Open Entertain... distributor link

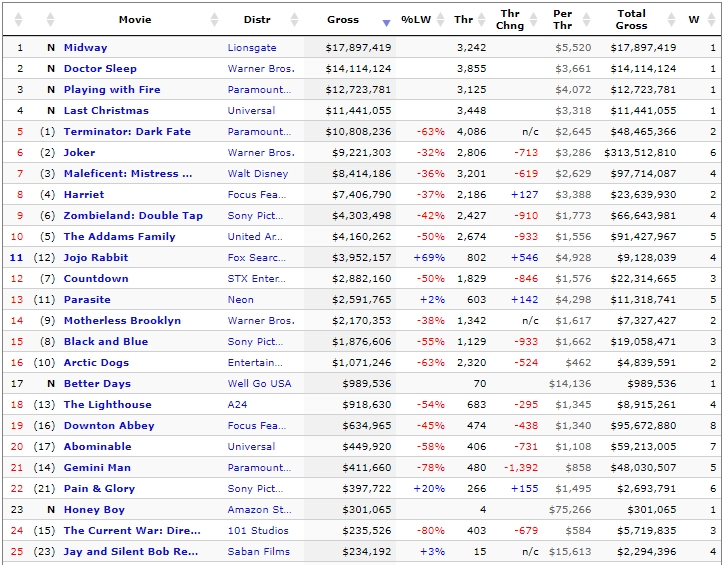click(255, 362)
